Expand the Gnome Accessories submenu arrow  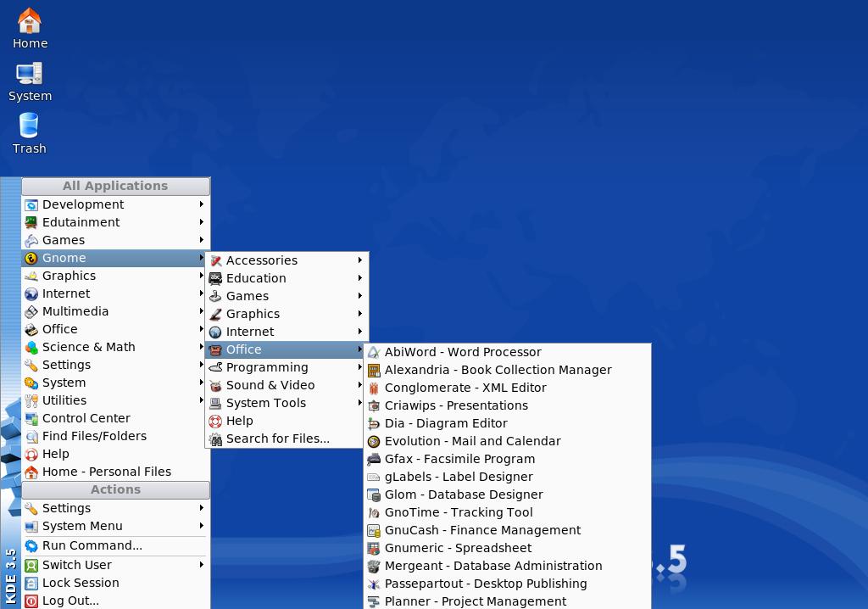click(x=359, y=260)
